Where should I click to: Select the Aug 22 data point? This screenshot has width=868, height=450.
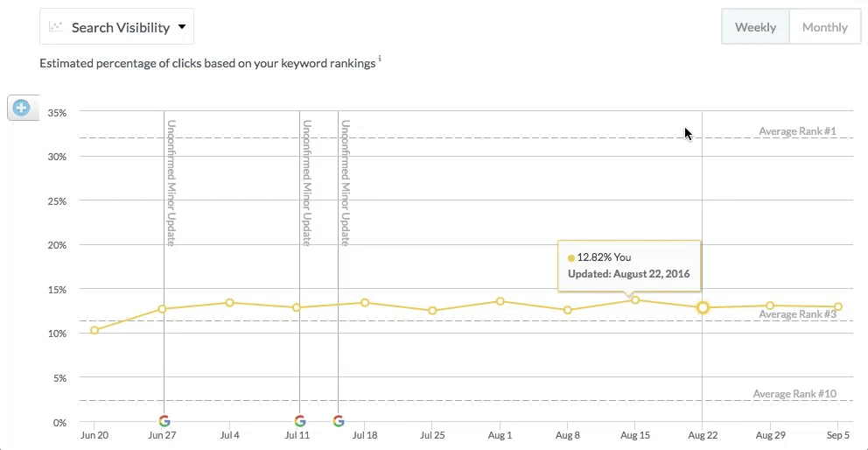(703, 307)
